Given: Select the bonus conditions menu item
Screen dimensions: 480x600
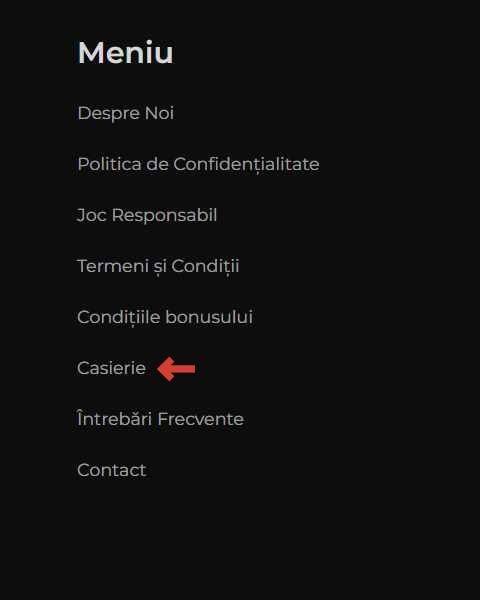Looking at the screenshot, I should [165, 318].
